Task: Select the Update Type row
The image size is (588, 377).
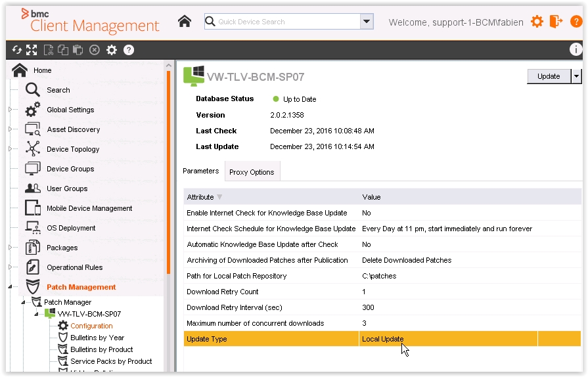Action: [x=382, y=339]
